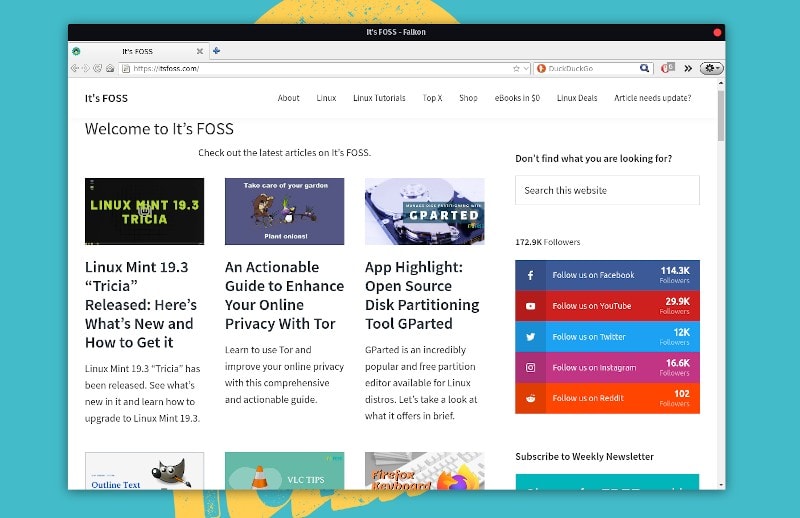Open eBooks in $0 menu item

pyautogui.click(x=517, y=98)
